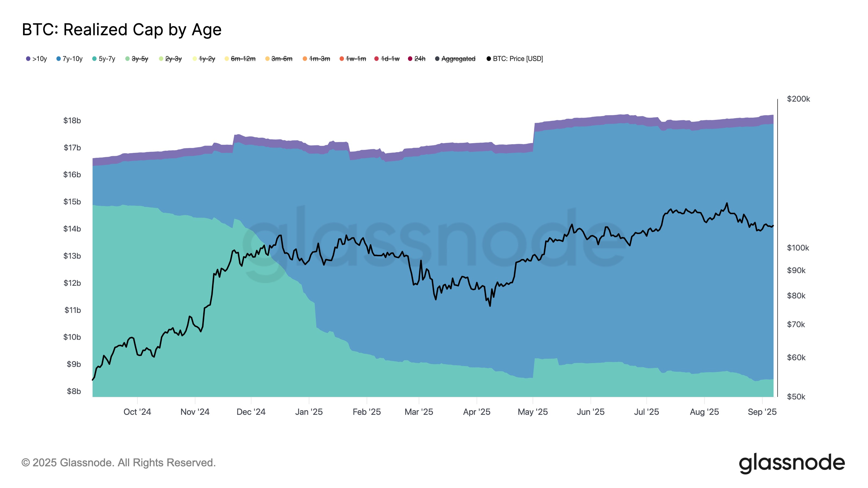This screenshot has width=868, height=488.
Task: Click the purple >10y legend dot
Action: click(x=28, y=59)
